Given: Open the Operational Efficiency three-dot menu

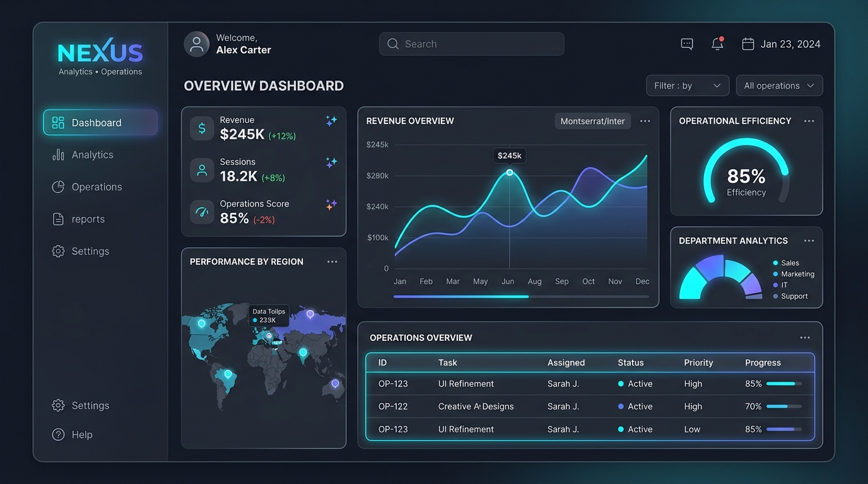Looking at the screenshot, I should 809,121.
